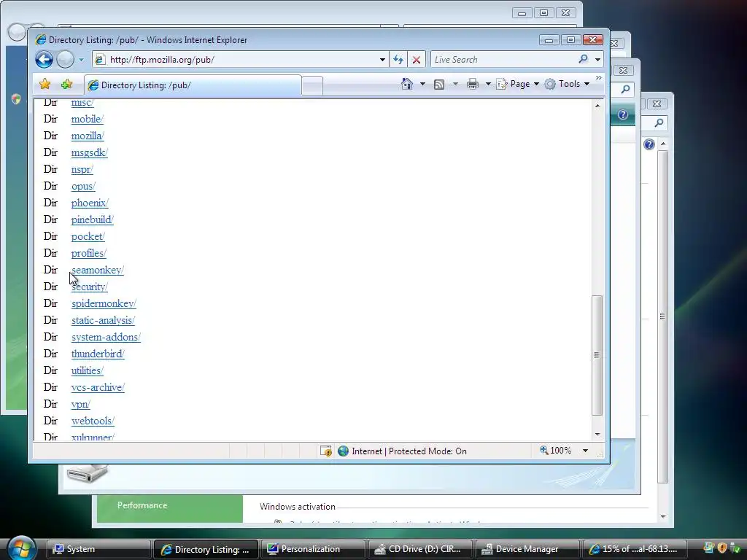Screen dimensions: 747x560
Task: Open the mozilla/ directory link
Action: (88, 136)
